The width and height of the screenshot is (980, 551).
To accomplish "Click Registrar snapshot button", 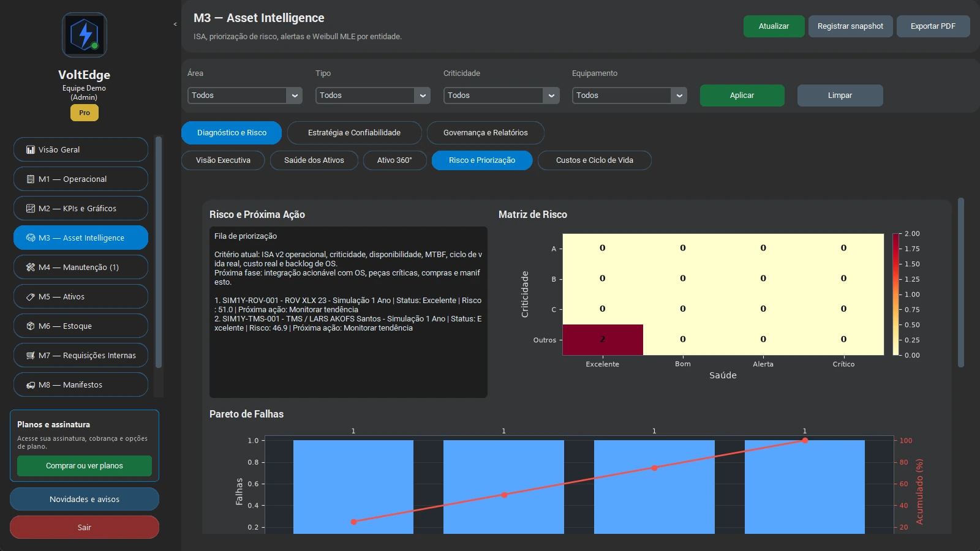I will click(x=850, y=26).
